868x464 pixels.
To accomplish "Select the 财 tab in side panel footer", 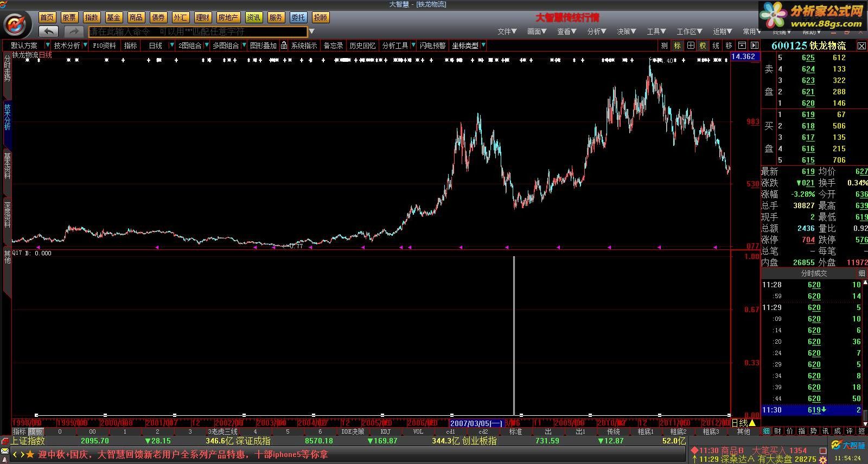I will coord(778,431).
